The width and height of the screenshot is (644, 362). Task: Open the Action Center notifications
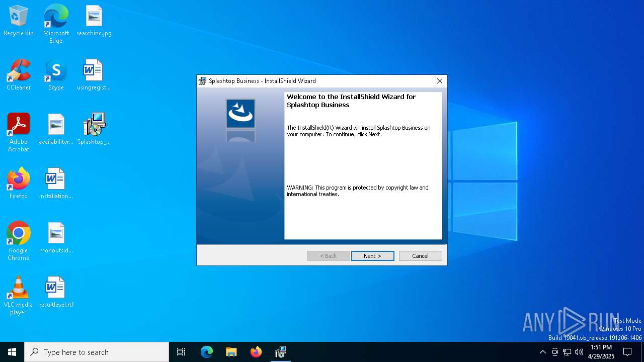point(627,352)
